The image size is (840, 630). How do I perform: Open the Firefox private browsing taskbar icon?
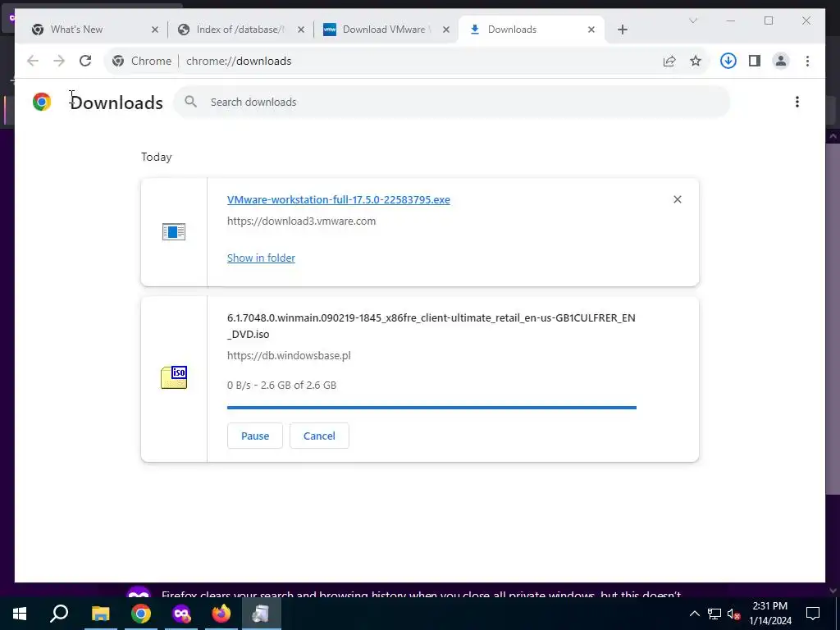click(181, 613)
